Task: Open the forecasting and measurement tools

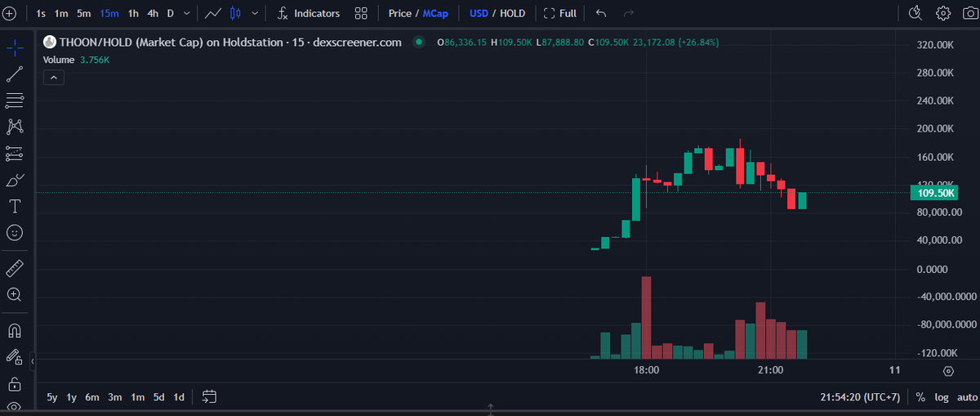Action: (x=14, y=153)
